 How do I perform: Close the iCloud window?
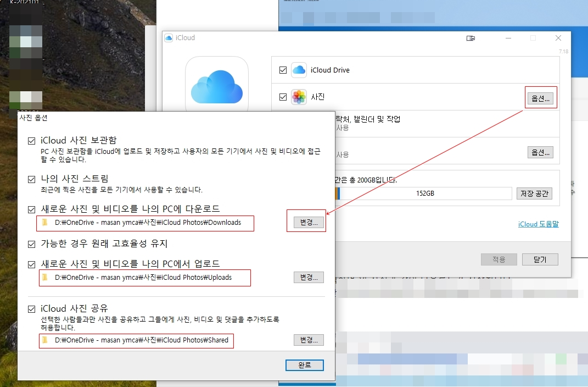558,38
